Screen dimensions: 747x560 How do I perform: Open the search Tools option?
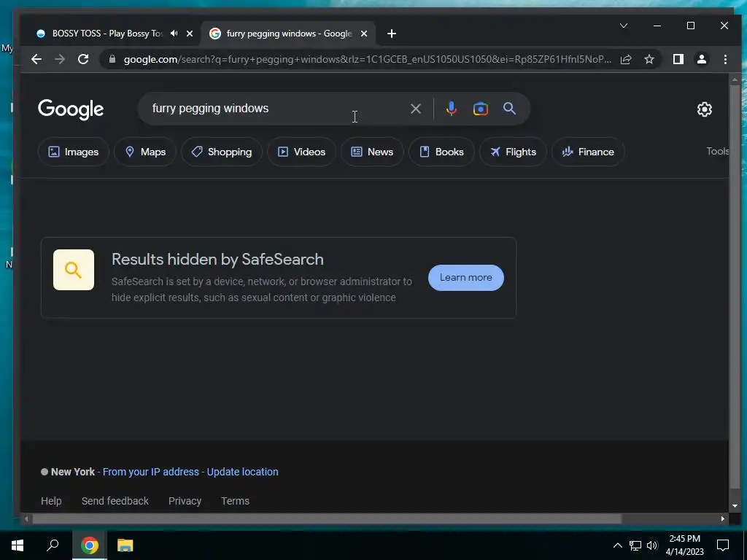tap(717, 151)
